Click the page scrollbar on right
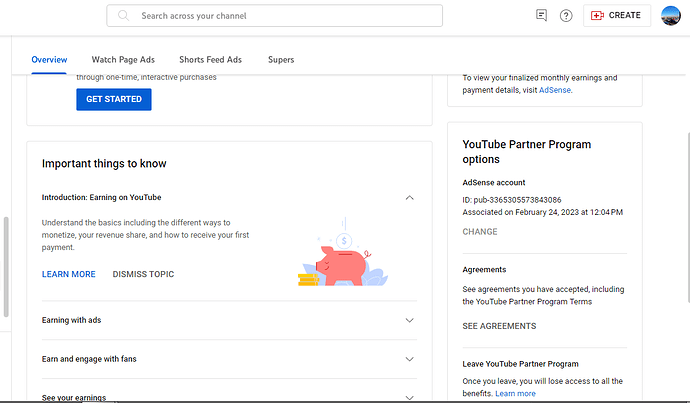This screenshot has height=403, width=690. pyautogui.click(x=688, y=218)
